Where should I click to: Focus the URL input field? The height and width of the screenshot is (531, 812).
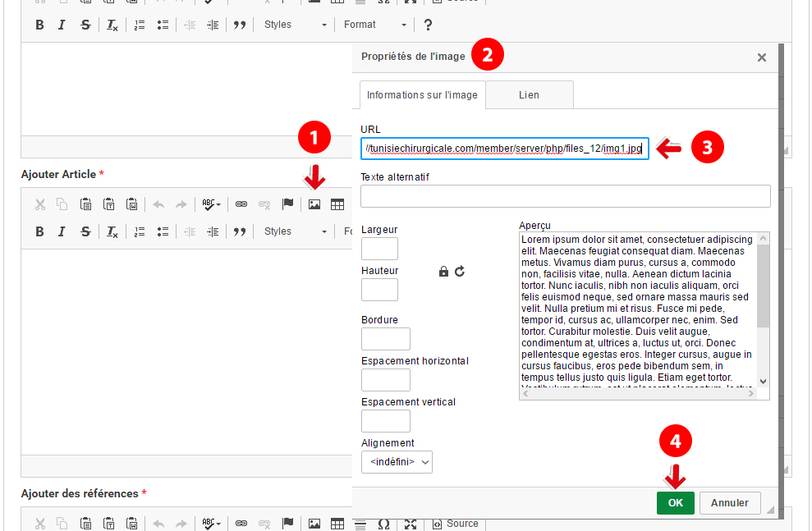tap(504, 149)
